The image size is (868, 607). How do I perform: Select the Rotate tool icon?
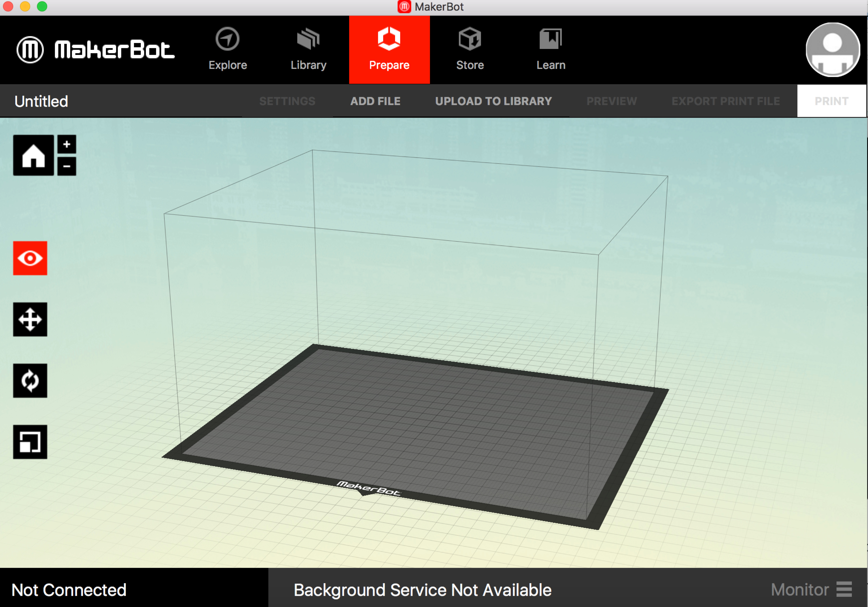(30, 381)
